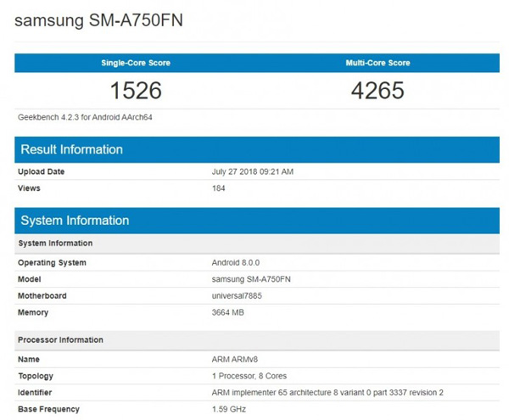The width and height of the screenshot is (509, 420).
Task: Select the Topology label
Action: click(x=36, y=376)
